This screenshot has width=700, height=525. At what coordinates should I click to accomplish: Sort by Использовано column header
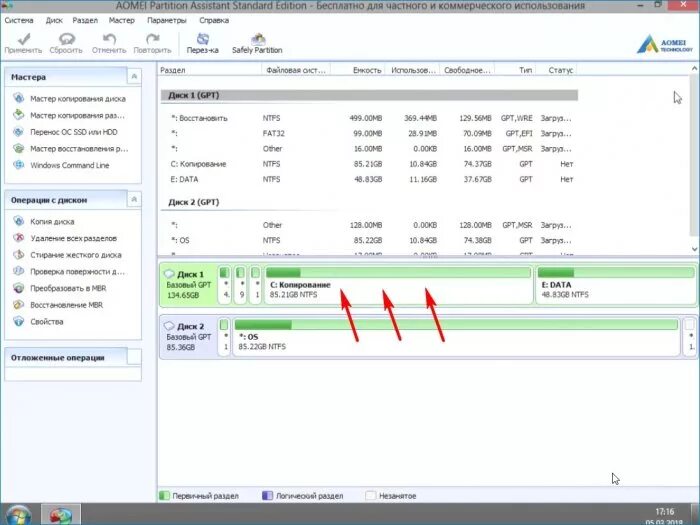click(412, 70)
